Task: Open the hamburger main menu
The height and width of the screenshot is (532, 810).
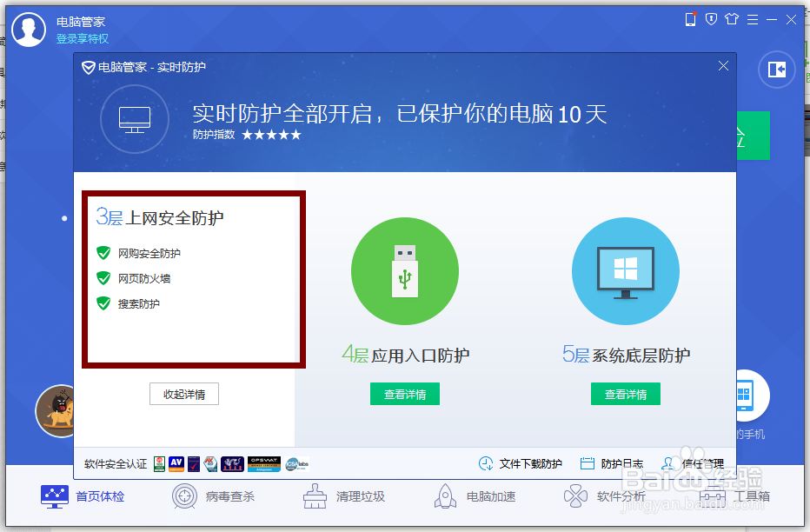Action: tap(751, 18)
